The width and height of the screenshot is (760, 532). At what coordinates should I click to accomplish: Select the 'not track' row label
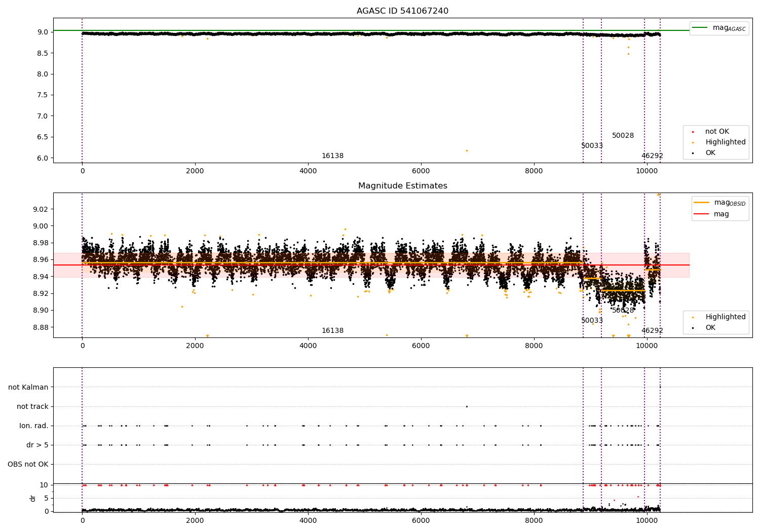click(x=32, y=406)
